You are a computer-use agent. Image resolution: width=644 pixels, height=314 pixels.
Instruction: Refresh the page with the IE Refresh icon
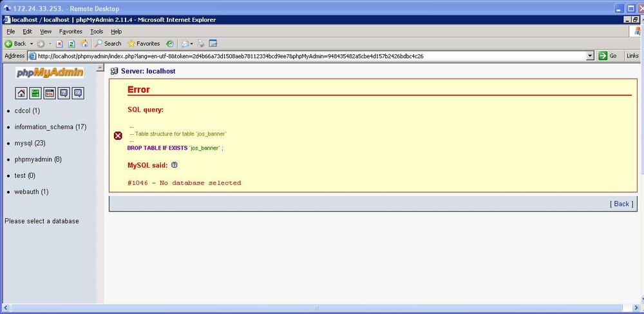[x=71, y=44]
